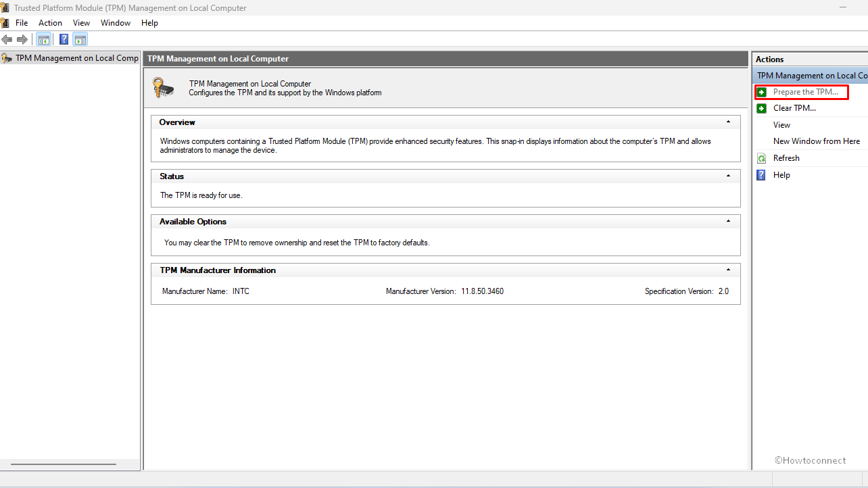Viewport: 868px width, 488px height.
Task: Select Clear TPM action
Action: coord(794,108)
